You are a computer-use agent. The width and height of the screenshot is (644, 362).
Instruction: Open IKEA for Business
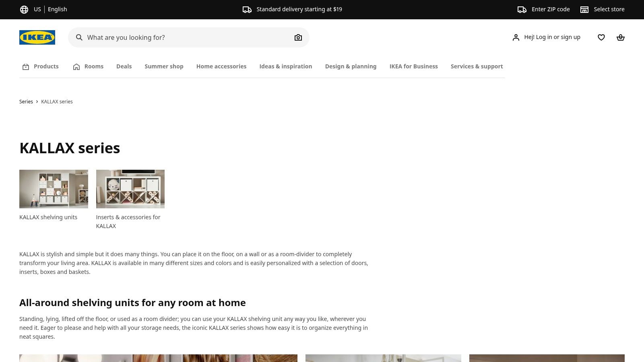point(413,66)
